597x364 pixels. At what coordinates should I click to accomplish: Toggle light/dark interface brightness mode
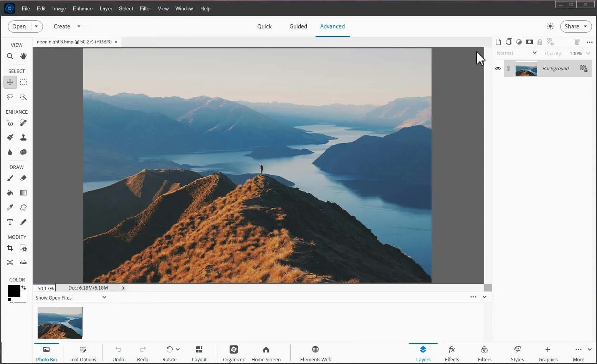550,26
